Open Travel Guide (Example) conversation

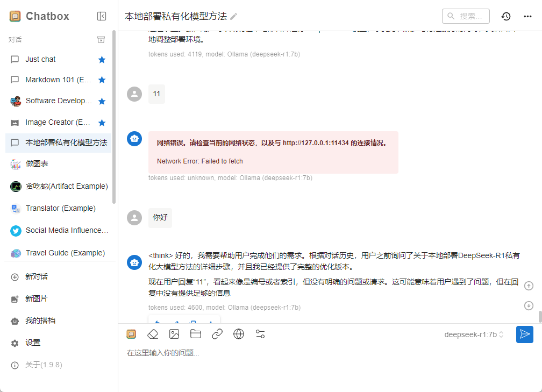tap(59, 253)
